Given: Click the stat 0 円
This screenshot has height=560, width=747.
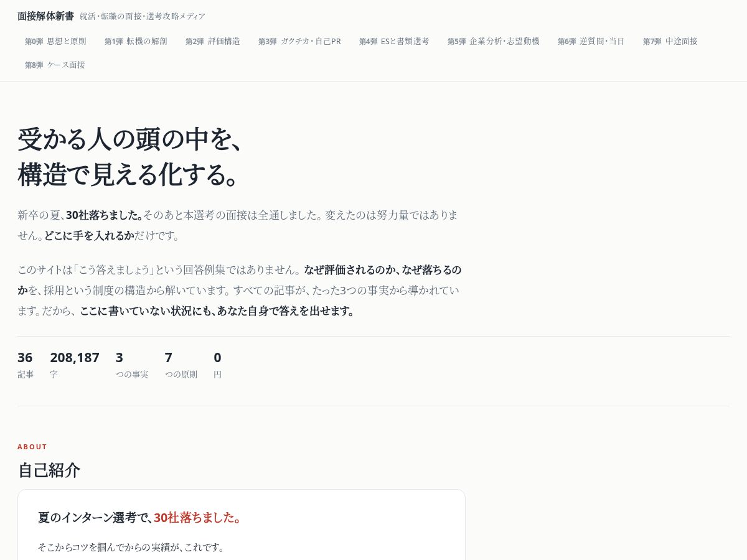Looking at the screenshot, I should tap(218, 365).
